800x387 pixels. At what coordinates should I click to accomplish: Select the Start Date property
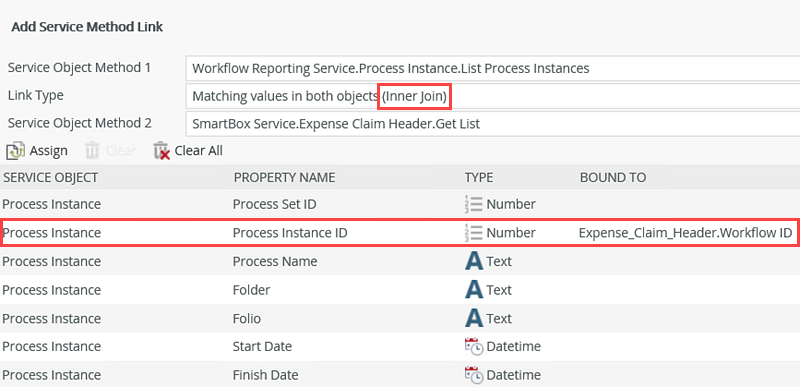pyautogui.click(x=262, y=347)
